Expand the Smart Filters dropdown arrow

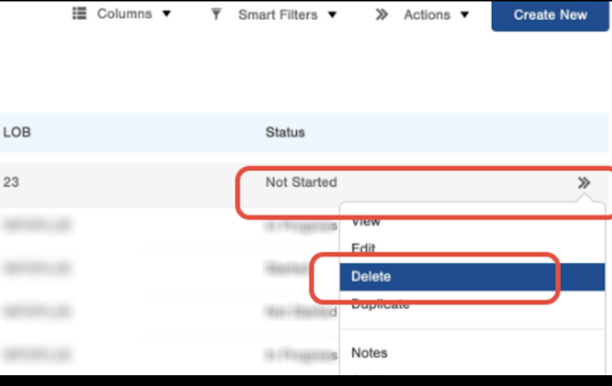pos(332,15)
